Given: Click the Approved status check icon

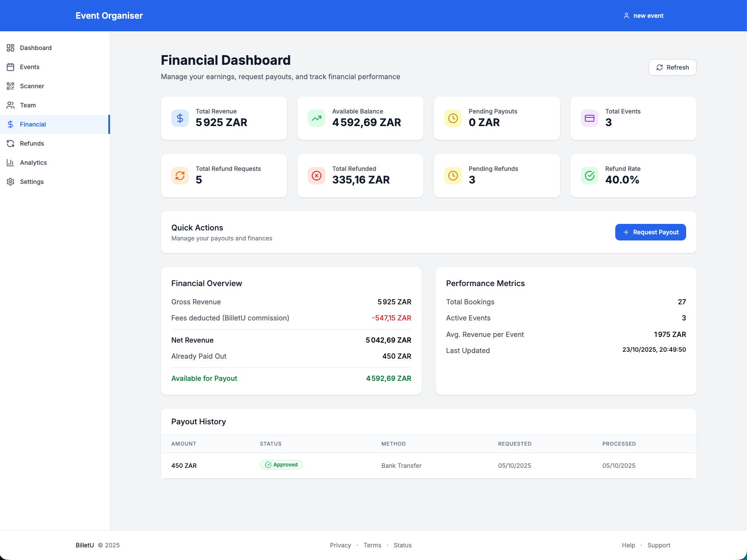Looking at the screenshot, I should pos(268,465).
